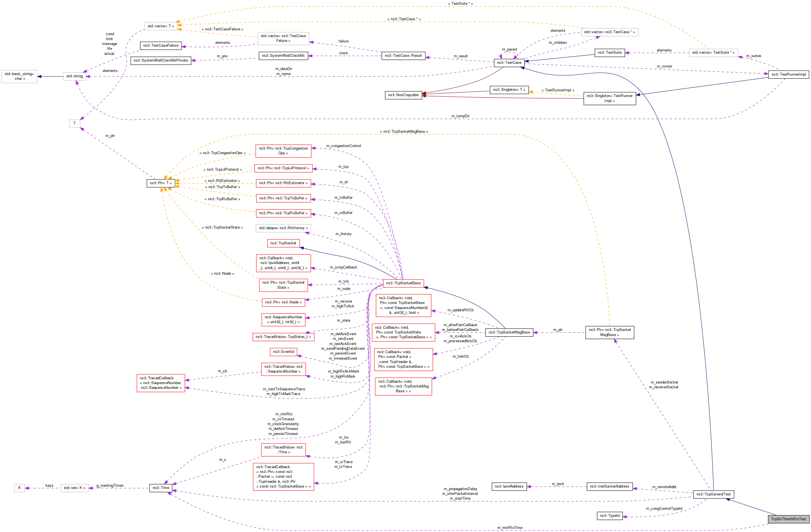This screenshot has width=811, height=532.
Task: Open the ns3::TcpSocketMsgBase node
Action: pyautogui.click(x=509, y=332)
